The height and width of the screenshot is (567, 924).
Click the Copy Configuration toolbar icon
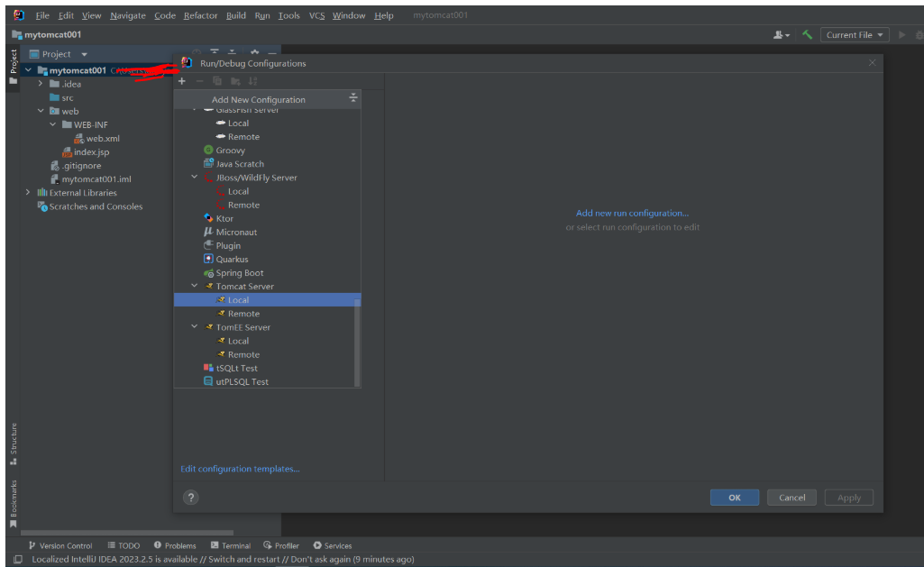(x=217, y=81)
